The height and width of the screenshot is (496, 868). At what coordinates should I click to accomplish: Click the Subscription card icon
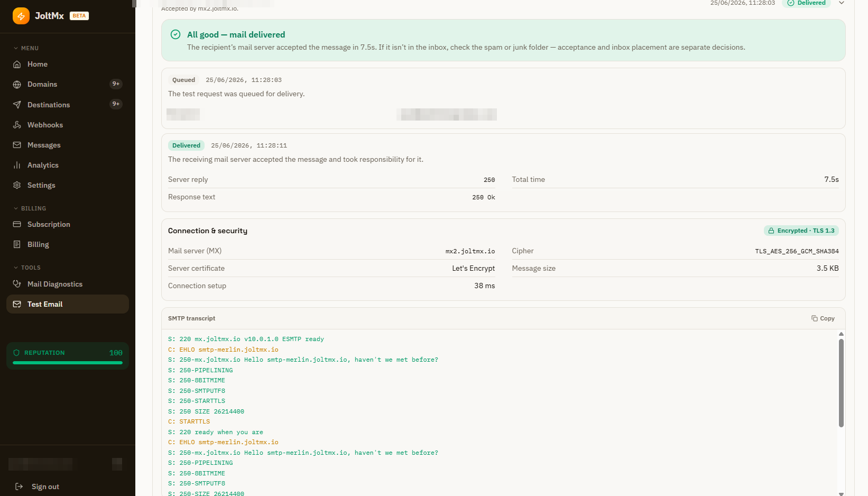coord(17,224)
